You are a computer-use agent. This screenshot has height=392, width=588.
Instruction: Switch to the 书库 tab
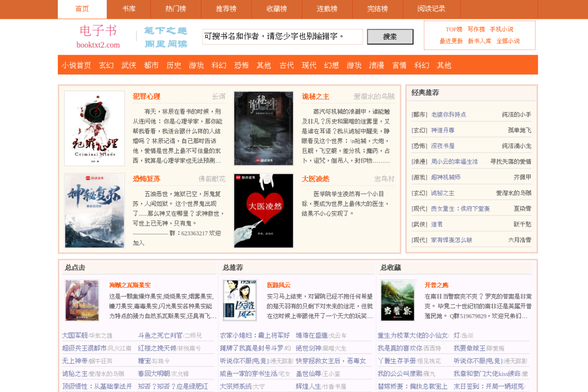[129, 9]
